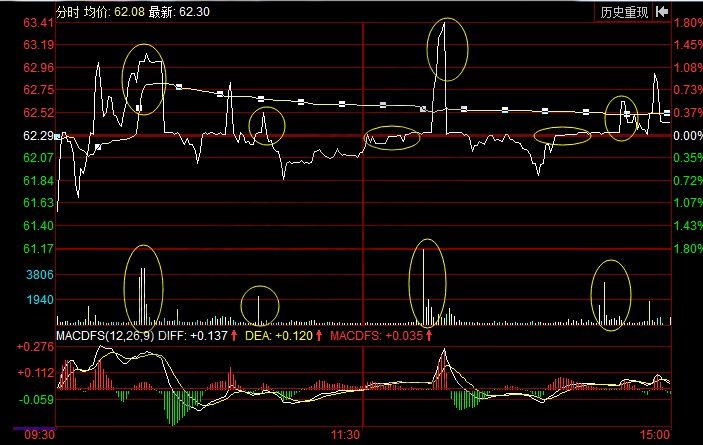Click the top red 1.80% percent label
Viewport: 703px width, 445px height.
pyautogui.click(x=686, y=23)
